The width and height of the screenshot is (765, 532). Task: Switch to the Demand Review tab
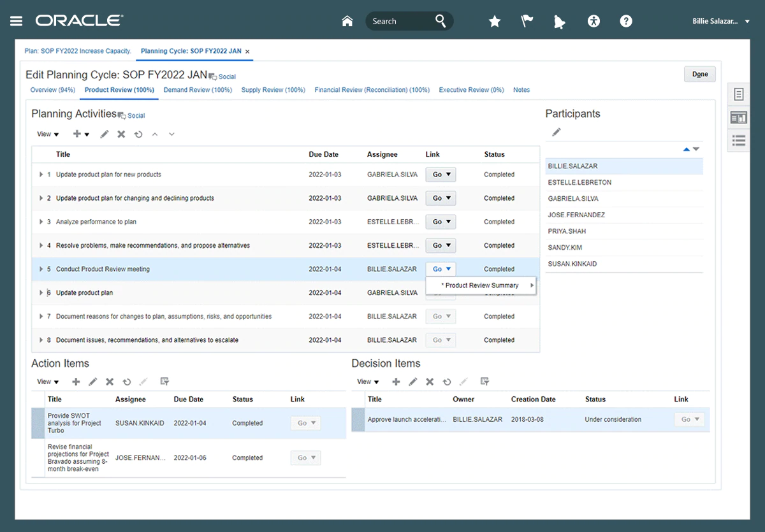click(198, 90)
